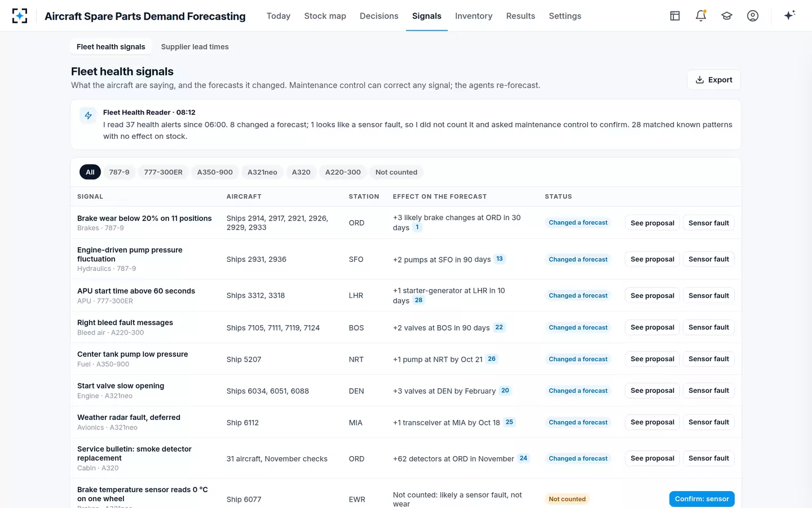Screen dimensions: 812x508
Task: Filter signals by A321neo
Action: [x=262, y=172]
